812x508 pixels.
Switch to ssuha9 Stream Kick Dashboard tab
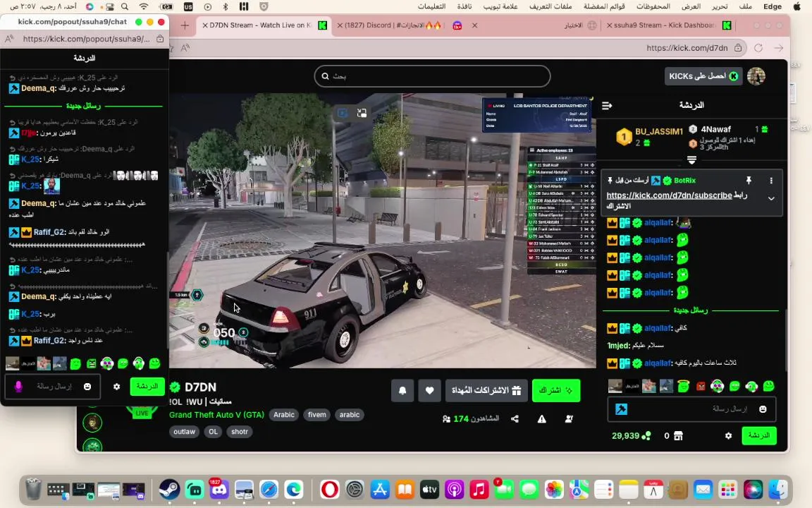pyautogui.click(x=668, y=25)
